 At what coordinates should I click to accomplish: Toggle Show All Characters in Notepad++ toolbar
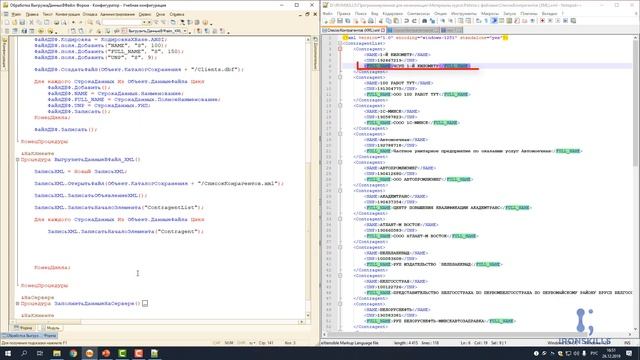486,20
